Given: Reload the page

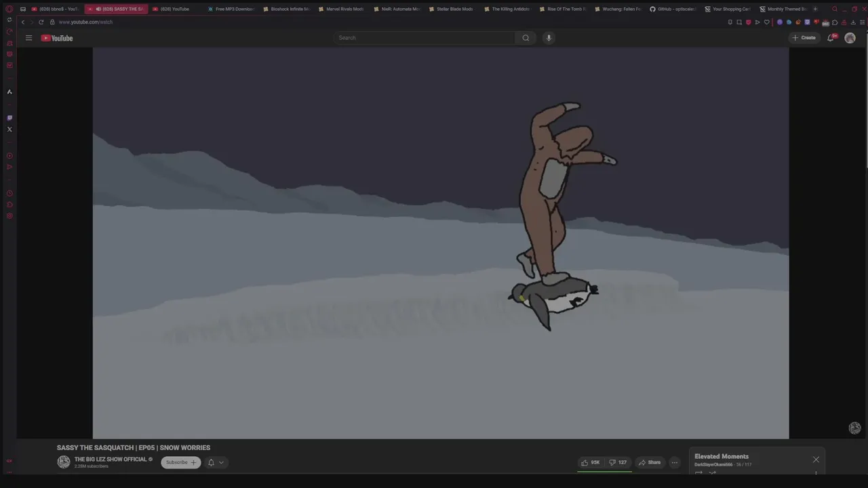Looking at the screenshot, I should pyautogui.click(x=41, y=22).
